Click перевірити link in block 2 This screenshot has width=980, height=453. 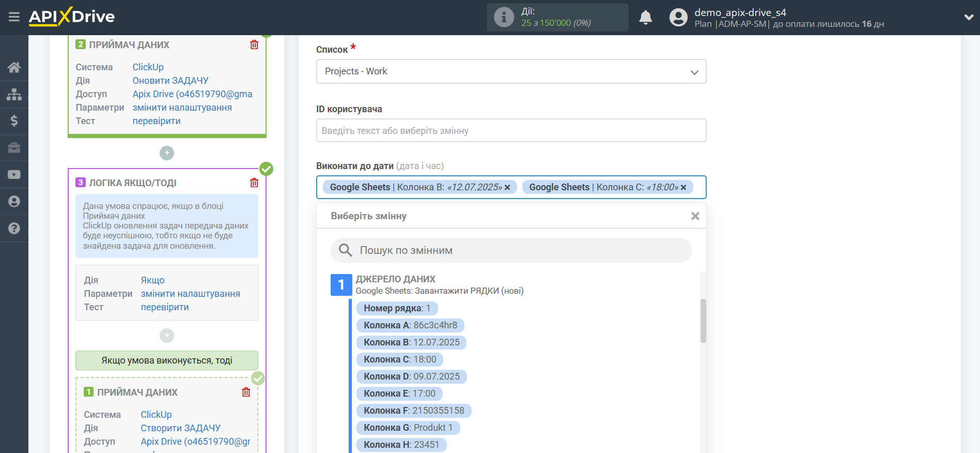point(157,121)
